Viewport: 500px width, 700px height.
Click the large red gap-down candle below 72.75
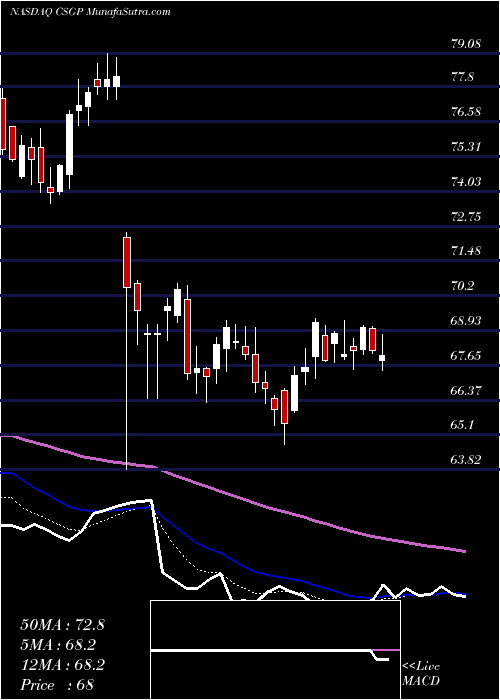coord(127,262)
